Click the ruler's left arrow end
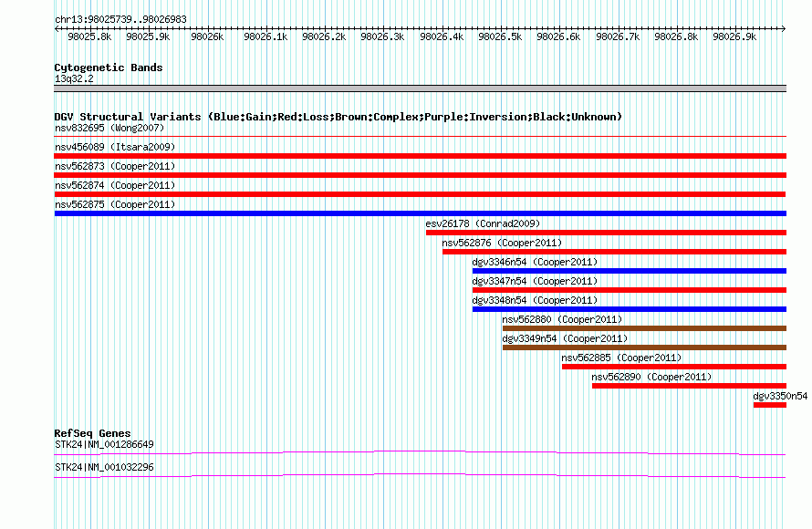This screenshot has width=812, height=529. (x=57, y=28)
